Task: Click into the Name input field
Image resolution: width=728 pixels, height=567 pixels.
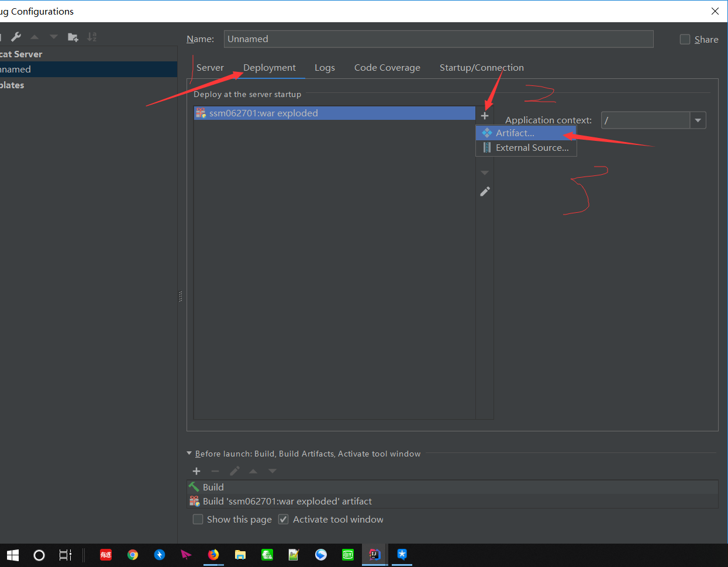Action: [439, 39]
